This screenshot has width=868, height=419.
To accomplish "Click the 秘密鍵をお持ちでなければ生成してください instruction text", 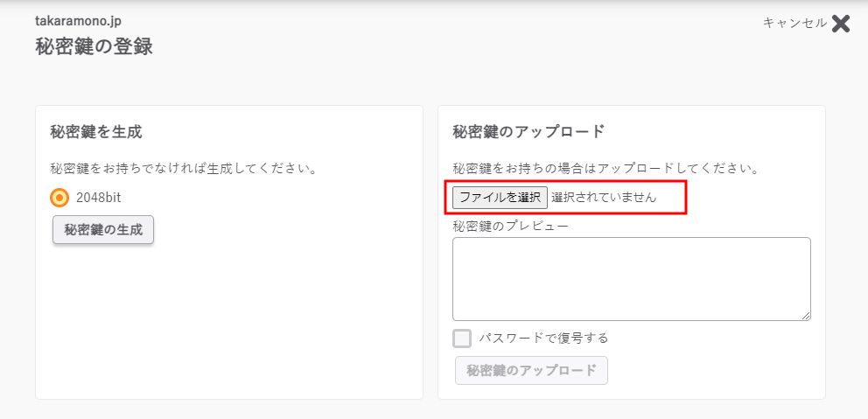I will point(183,168).
